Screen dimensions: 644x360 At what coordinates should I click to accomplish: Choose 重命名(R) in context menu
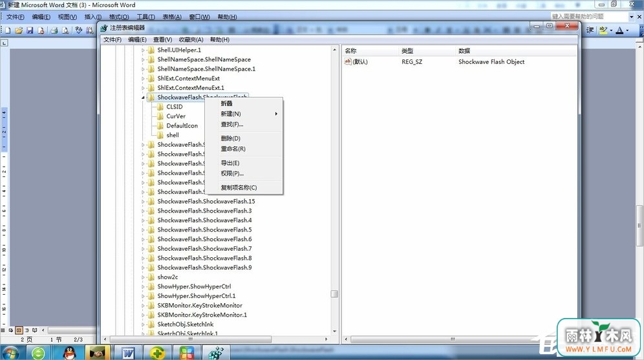coord(244,149)
